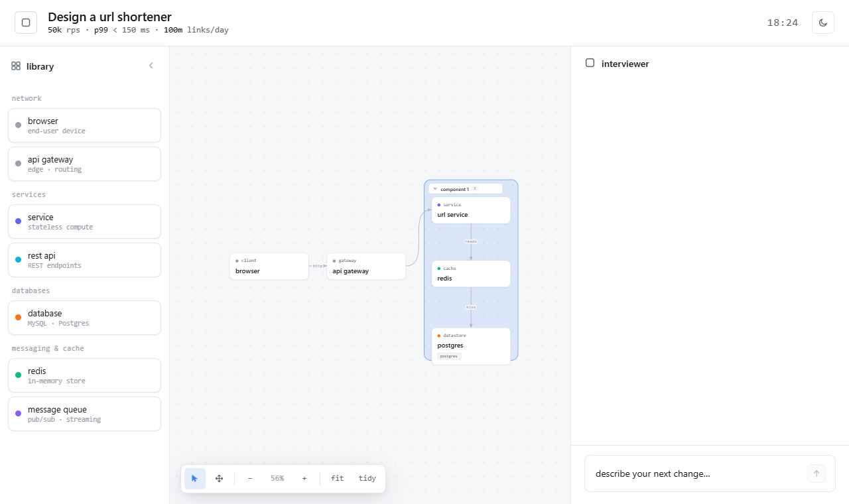Choose the rest api library card
849x504 pixels.
pyautogui.click(x=84, y=260)
